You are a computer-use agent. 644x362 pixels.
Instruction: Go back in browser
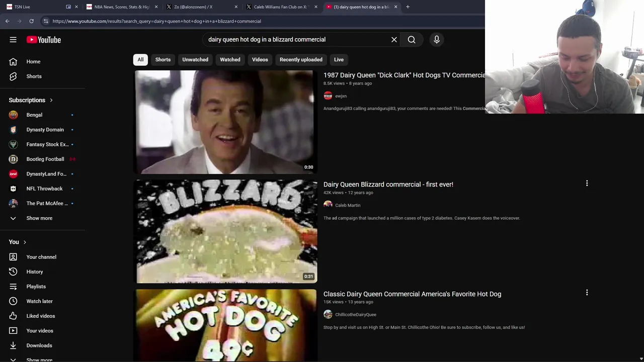pos(7,21)
